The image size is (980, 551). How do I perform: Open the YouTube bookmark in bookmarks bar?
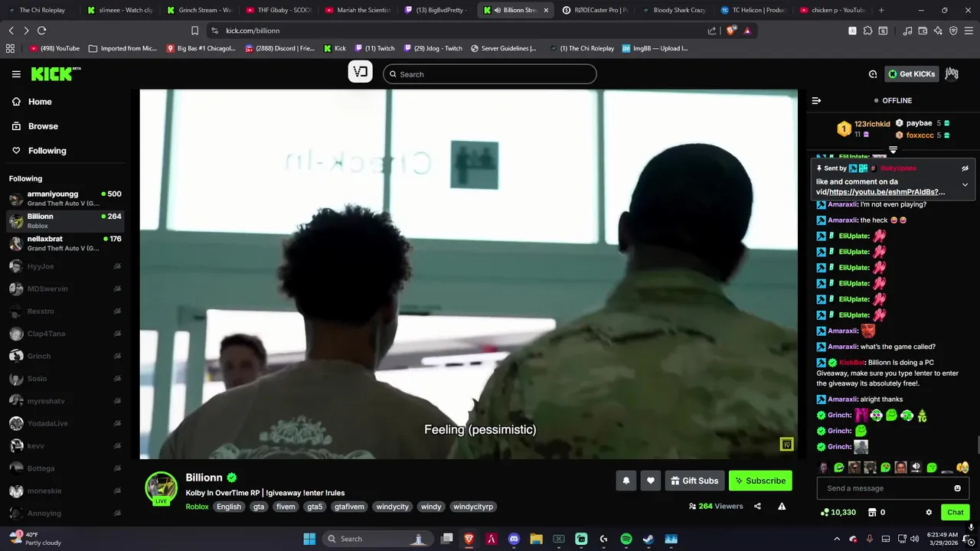pyautogui.click(x=54, y=48)
